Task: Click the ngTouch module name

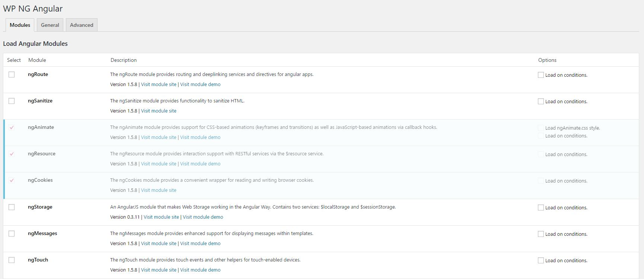Action: coord(38,260)
